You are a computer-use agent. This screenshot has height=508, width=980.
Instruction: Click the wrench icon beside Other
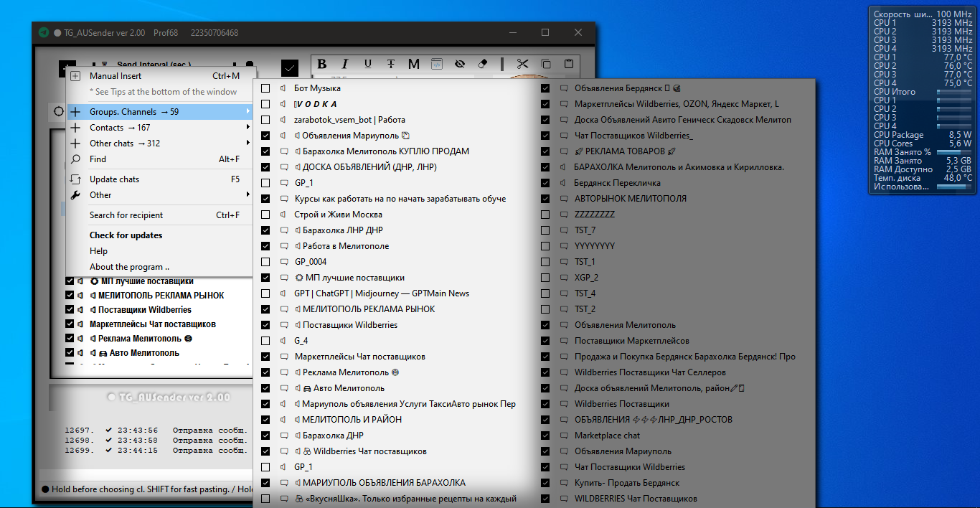click(x=75, y=195)
